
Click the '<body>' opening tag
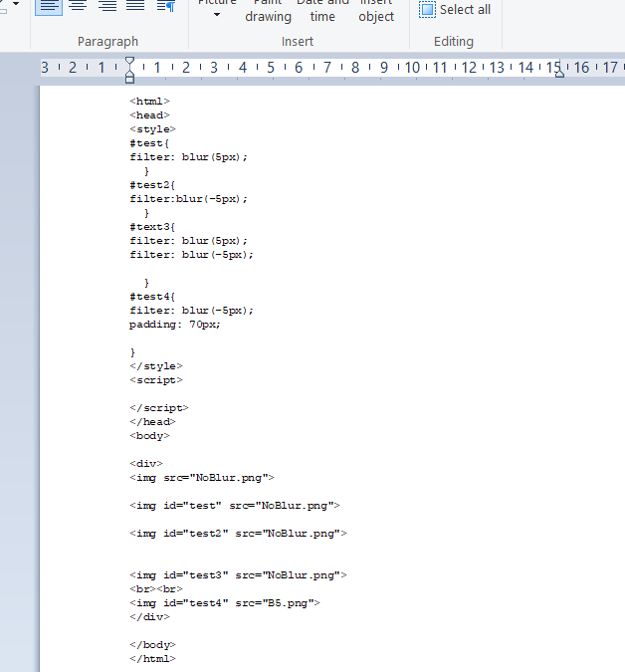pos(150,436)
